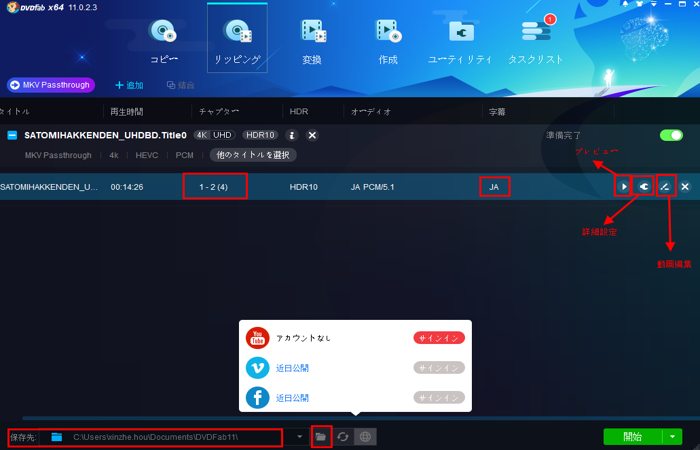Click the 結合 (Merge) button
This screenshot has height=450, width=700.
point(181,85)
